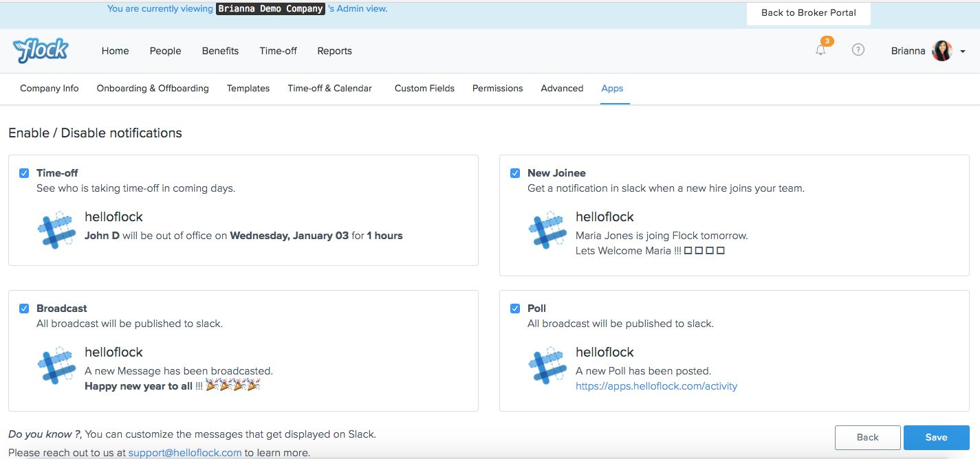Toggle the New Joinee notification checkbox

click(515, 173)
